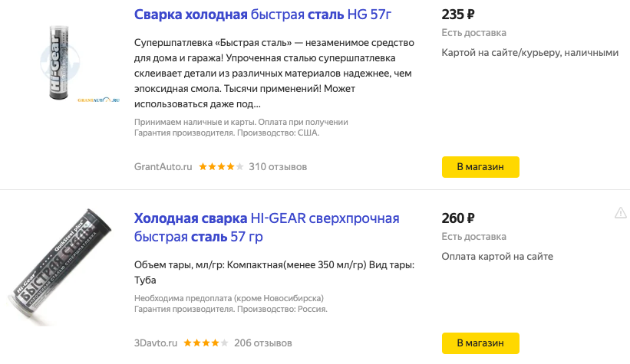Open the GrantAuto.ru shop link
The width and height of the screenshot is (630, 364).
point(163,166)
